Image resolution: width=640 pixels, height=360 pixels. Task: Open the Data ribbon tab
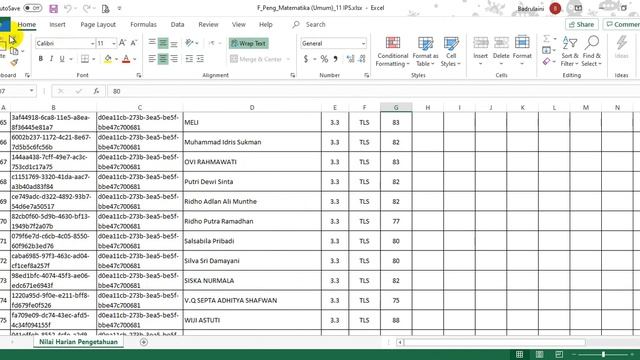pyautogui.click(x=177, y=24)
